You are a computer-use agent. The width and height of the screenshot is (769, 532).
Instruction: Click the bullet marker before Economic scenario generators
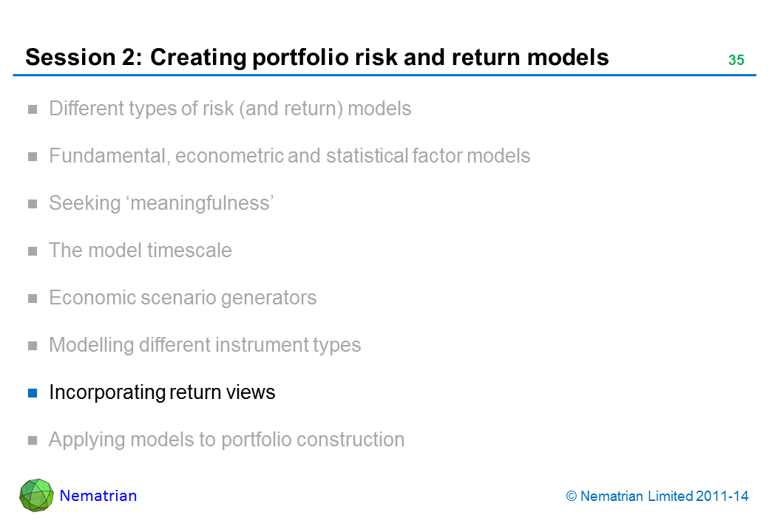pos(33,299)
